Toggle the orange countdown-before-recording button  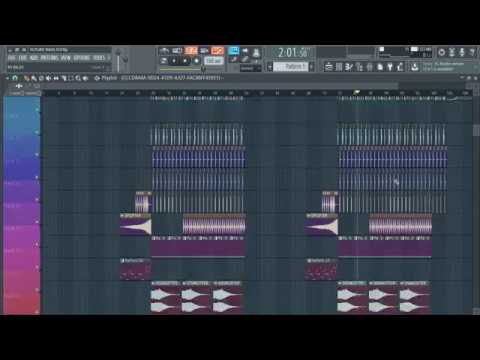coord(191,51)
